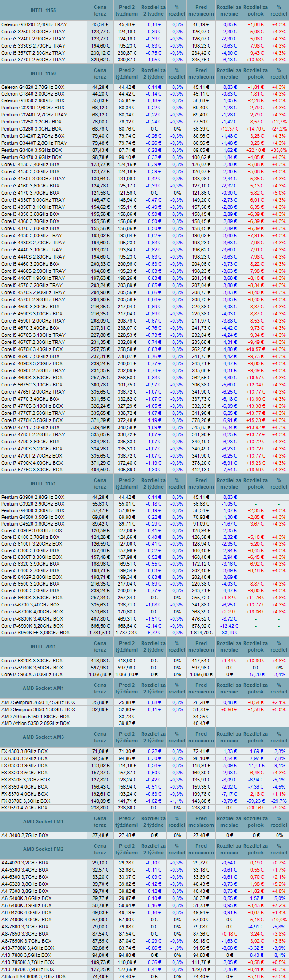Select Core i3 4170 3,70GHz BOX product name
Viewport: 289px width, 980px height.
pyautogui.click(x=30, y=193)
